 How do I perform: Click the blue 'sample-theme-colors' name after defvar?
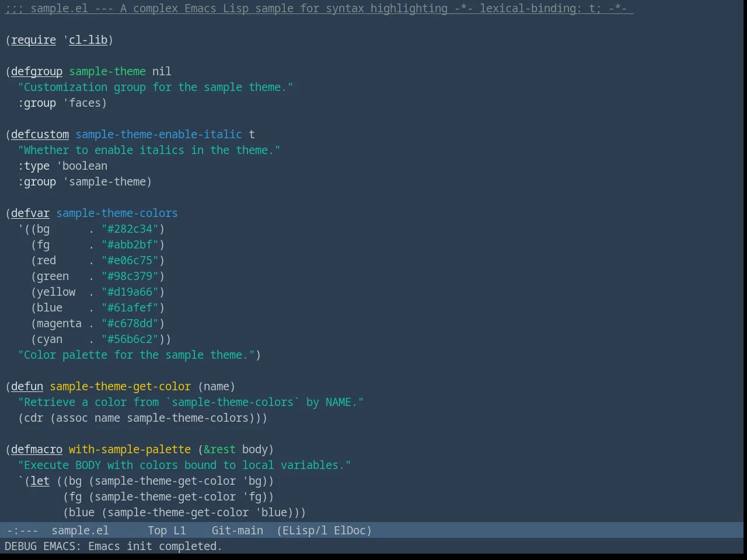(x=117, y=213)
